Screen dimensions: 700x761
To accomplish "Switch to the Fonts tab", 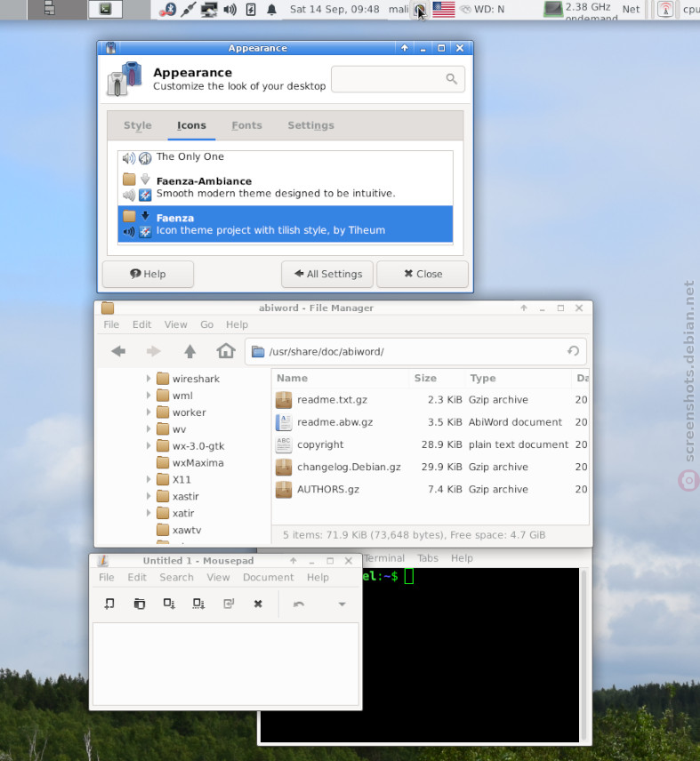I will point(246,125).
